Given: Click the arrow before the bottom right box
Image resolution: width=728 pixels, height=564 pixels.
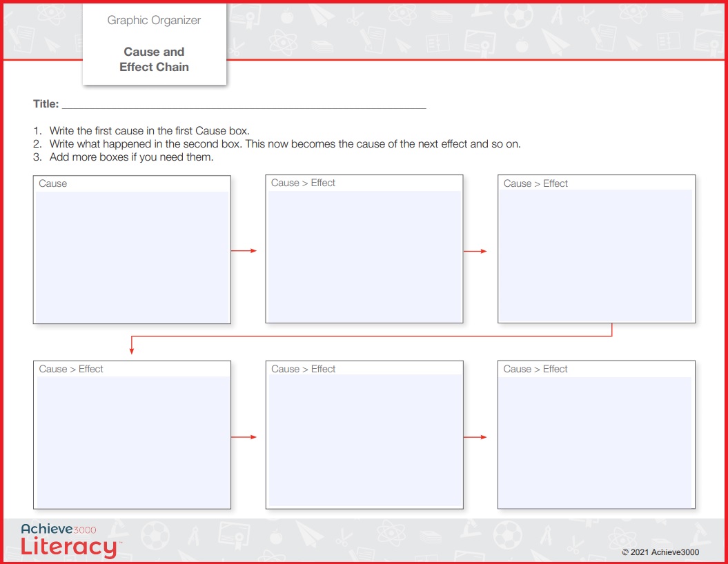Looking at the screenshot, I should 475,437.
